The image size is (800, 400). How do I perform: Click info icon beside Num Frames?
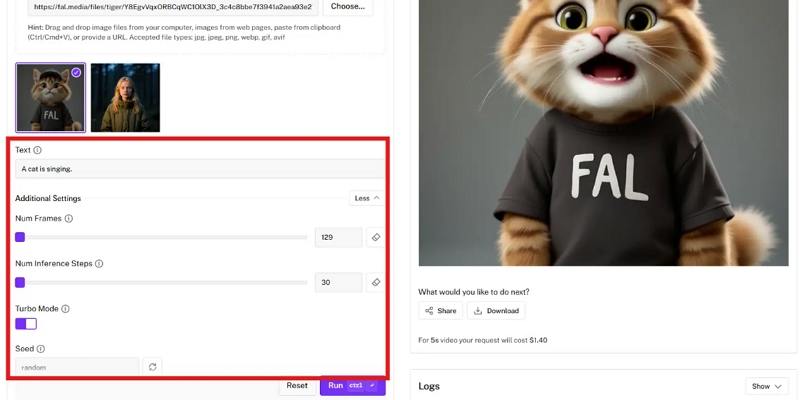[x=68, y=218]
